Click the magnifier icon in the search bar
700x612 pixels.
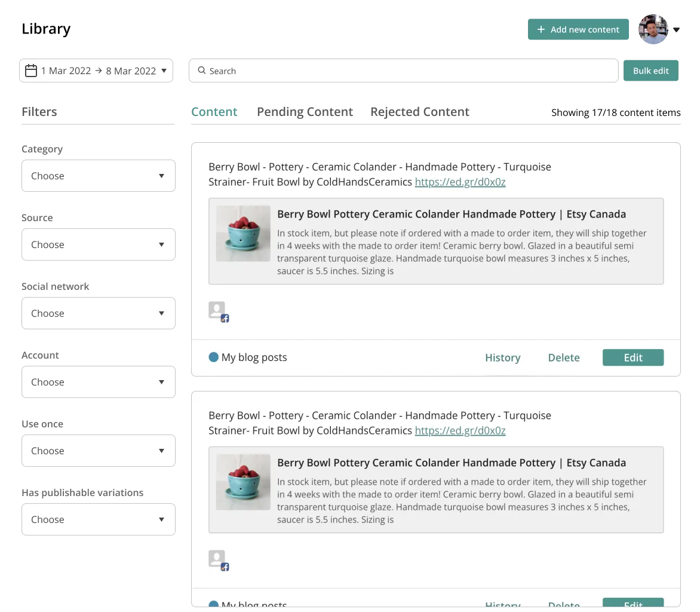[201, 71]
